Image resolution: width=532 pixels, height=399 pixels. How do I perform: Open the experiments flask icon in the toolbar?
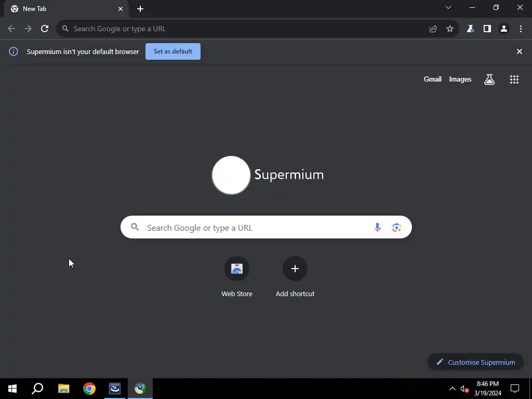(x=470, y=29)
